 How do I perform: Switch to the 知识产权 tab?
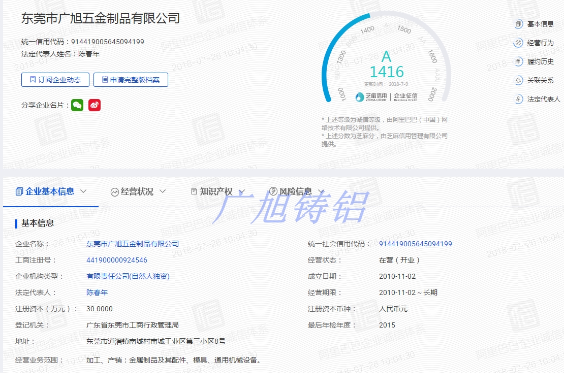pos(215,191)
